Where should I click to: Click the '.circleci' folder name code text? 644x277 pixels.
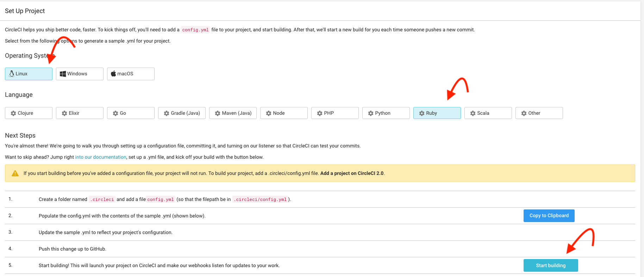click(102, 200)
